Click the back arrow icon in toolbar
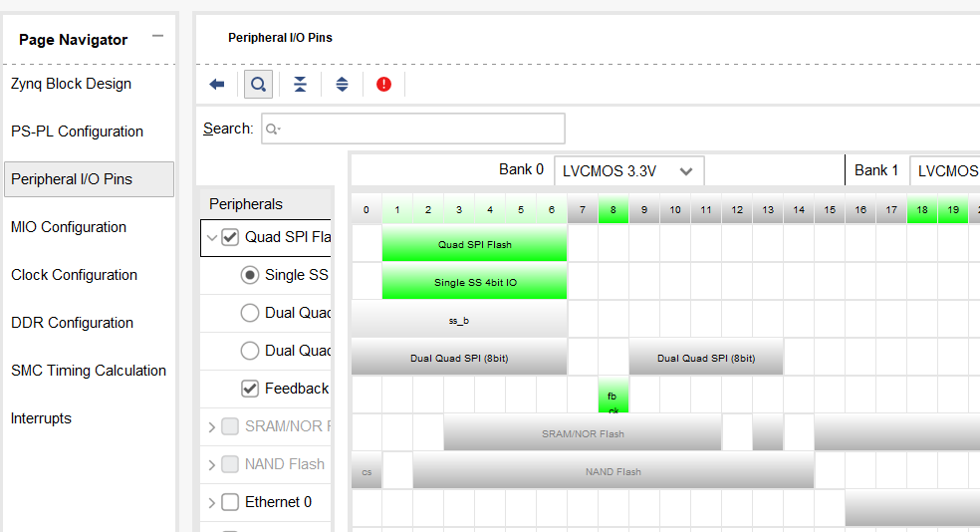980x532 pixels. (x=217, y=85)
